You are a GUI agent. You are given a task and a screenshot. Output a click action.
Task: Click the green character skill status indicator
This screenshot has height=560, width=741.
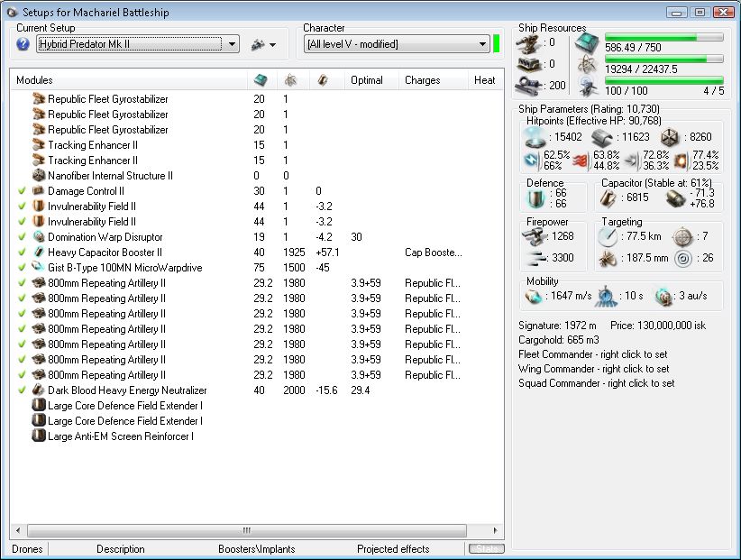pyautogui.click(x=496, y=44)
